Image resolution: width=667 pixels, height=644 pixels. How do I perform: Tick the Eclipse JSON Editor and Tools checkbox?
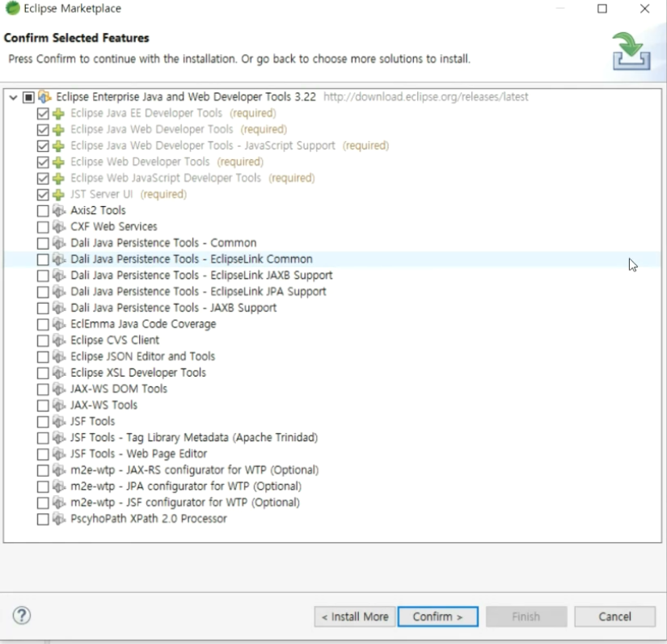[43, 356]
